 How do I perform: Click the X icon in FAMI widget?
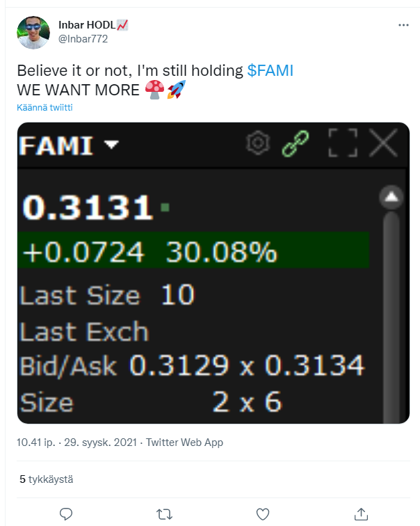click(382, 144)
